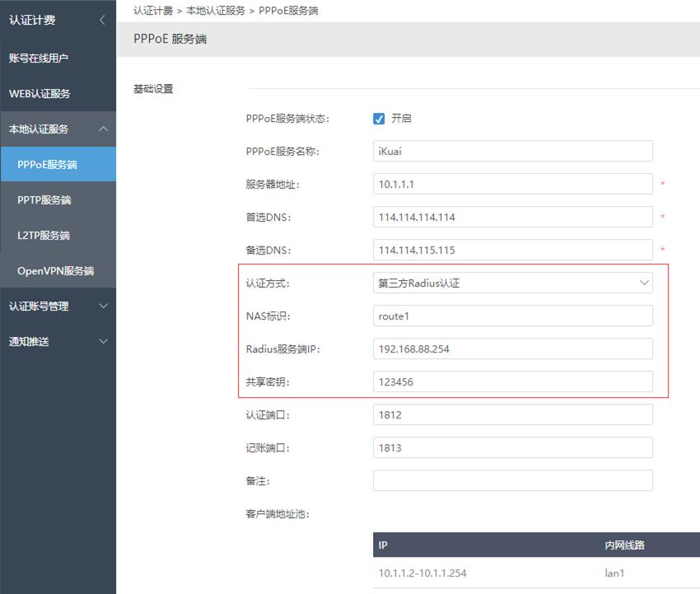This screenshot has width=700, height=594.
Task: Open the 认证方式 dropdown
Action: [512, 283]
